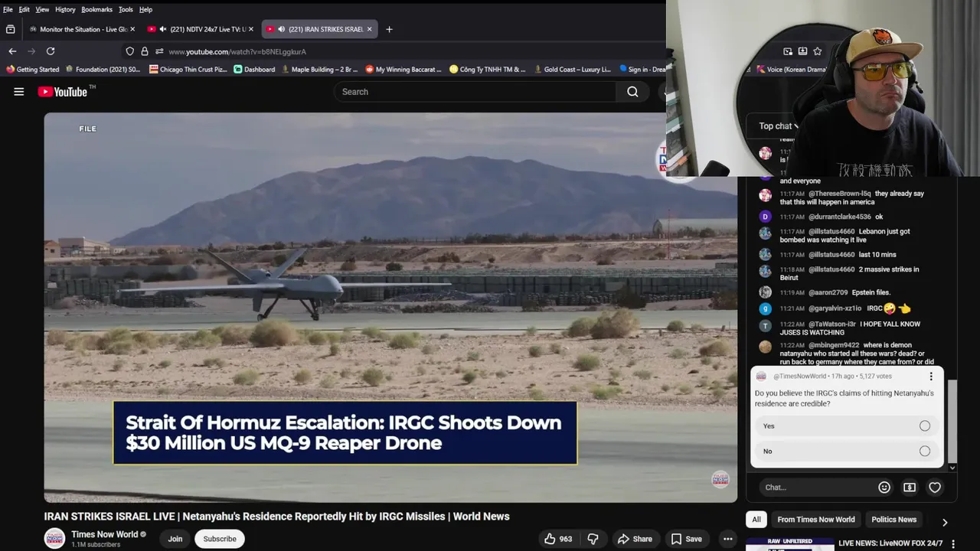Click the Times Now World channel avatar
The width and height of the screenshot is (980, 551).
coord(54,539)
